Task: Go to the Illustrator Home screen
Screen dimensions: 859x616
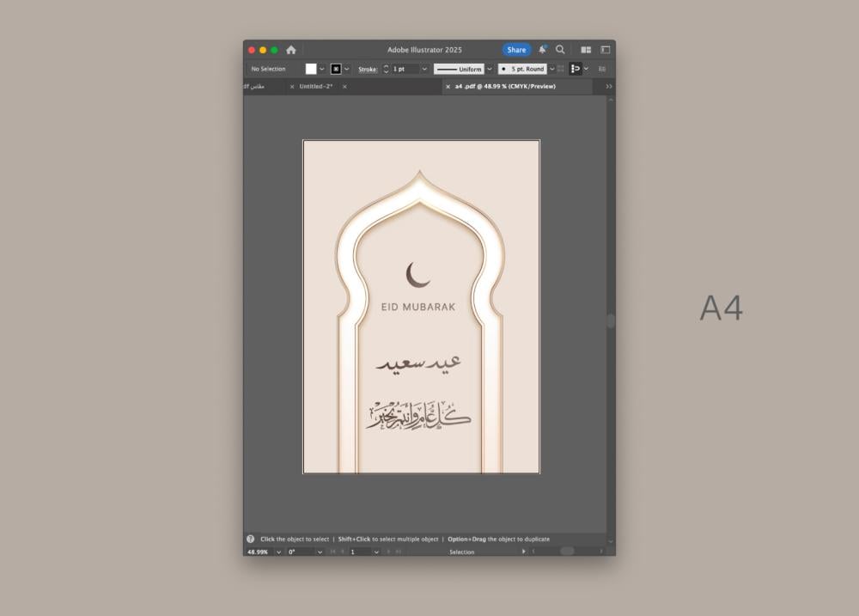Action: coord(291,50)
